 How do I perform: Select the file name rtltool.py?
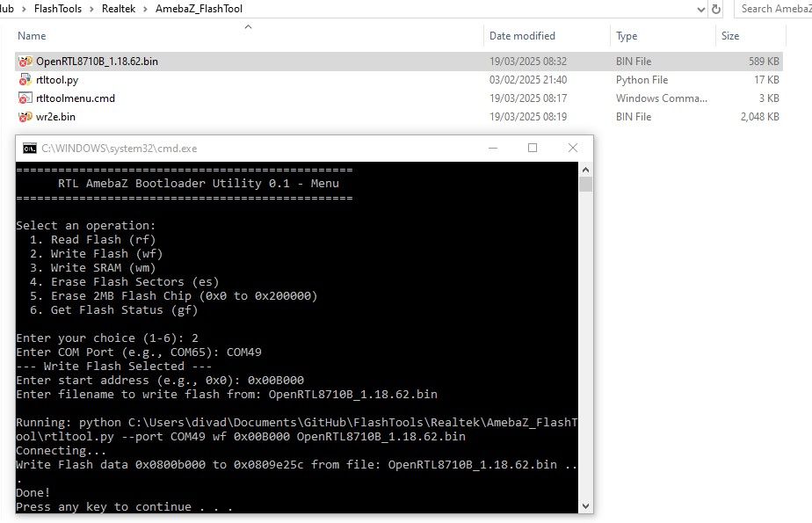coord(57,80)
